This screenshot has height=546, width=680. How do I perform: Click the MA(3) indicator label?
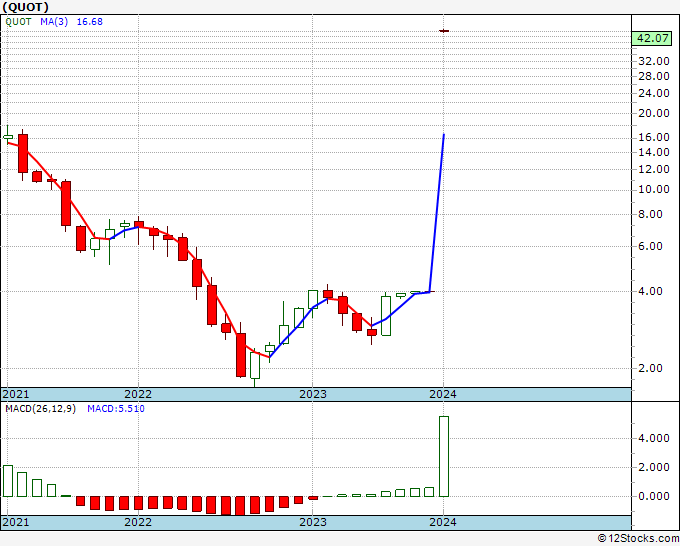pyautogui.click(x=54, y=21)
